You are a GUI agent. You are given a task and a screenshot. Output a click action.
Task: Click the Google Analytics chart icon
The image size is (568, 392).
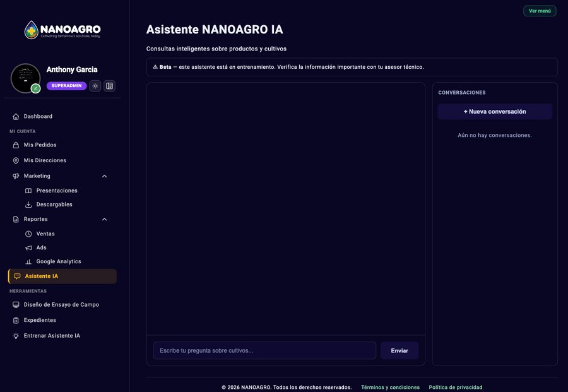[28, 261]
